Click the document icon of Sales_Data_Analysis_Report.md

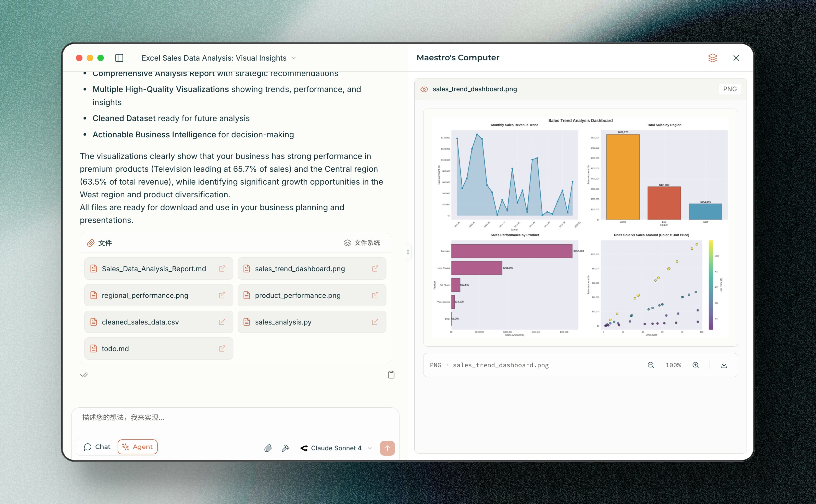tap(94, 269)
